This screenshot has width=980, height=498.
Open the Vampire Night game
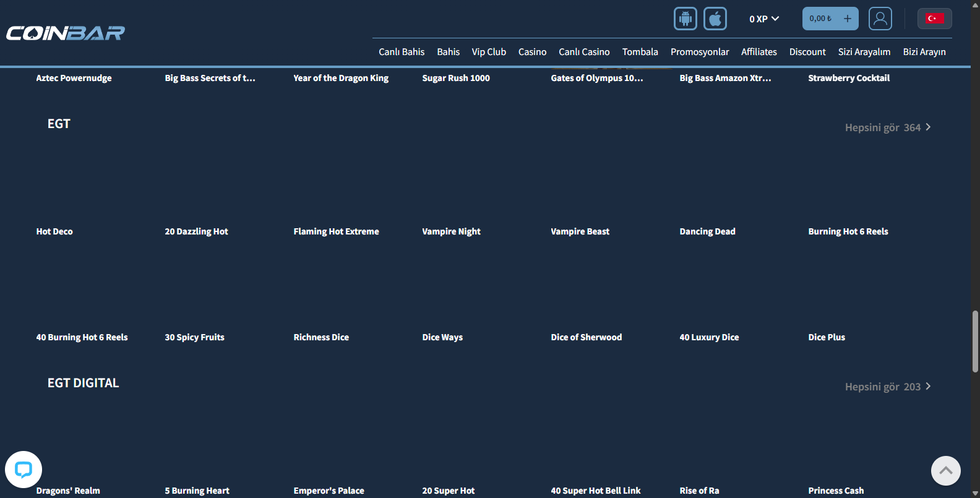tap(452, 231)
